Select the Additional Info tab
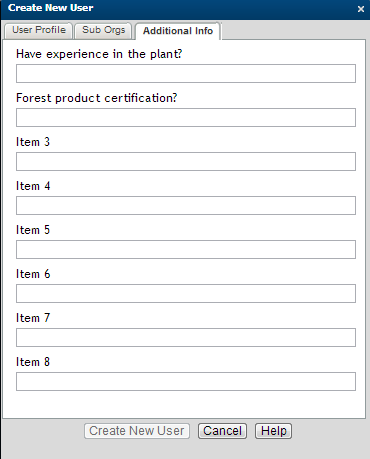 (x=178, y=31)
